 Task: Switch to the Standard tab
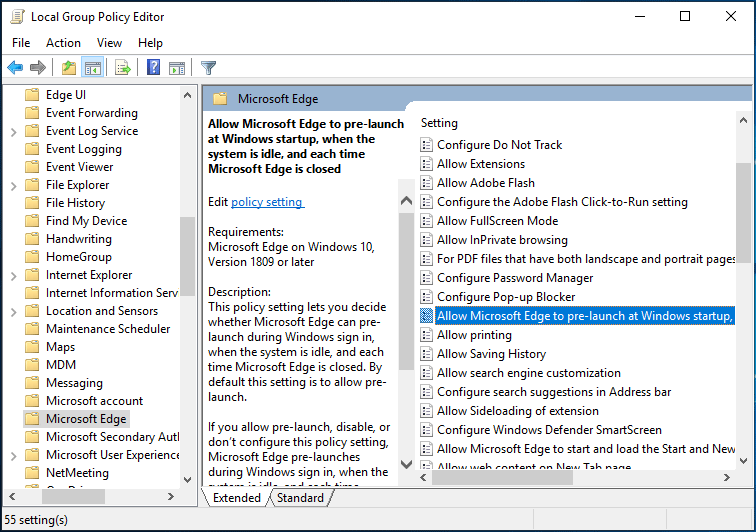(x=300, y=498)
